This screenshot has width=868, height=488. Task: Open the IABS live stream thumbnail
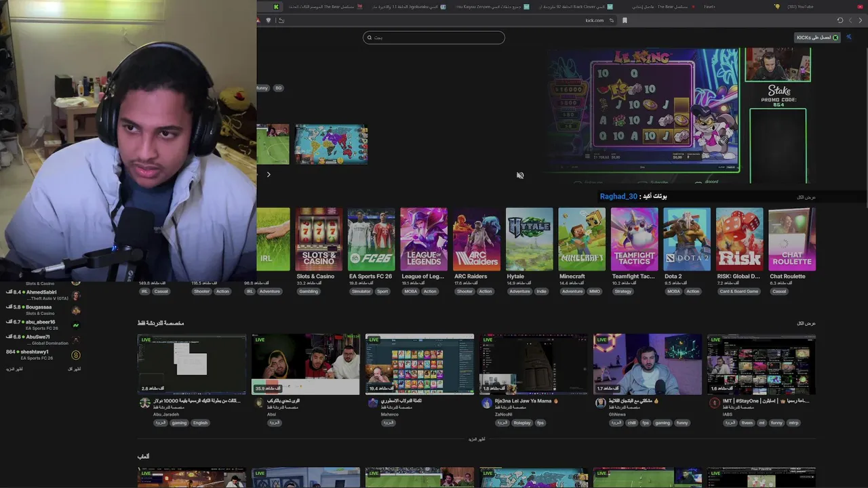pos(762,364)
